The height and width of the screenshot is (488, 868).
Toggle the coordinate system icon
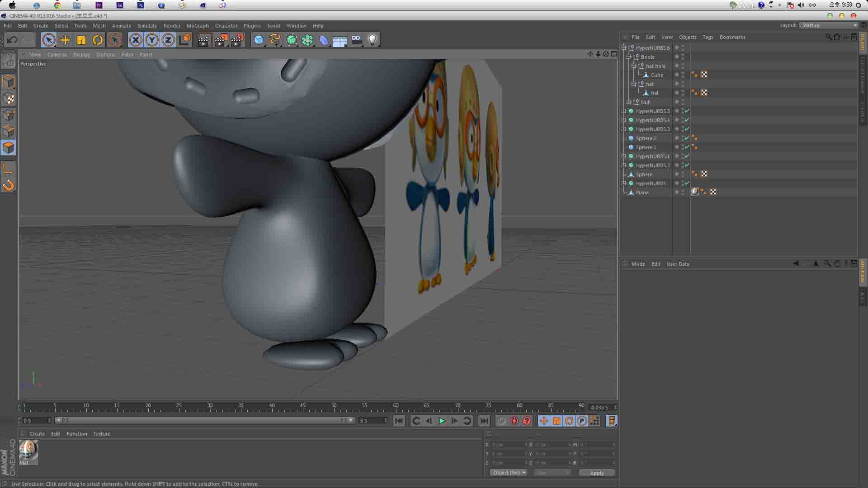pos(184,40)
